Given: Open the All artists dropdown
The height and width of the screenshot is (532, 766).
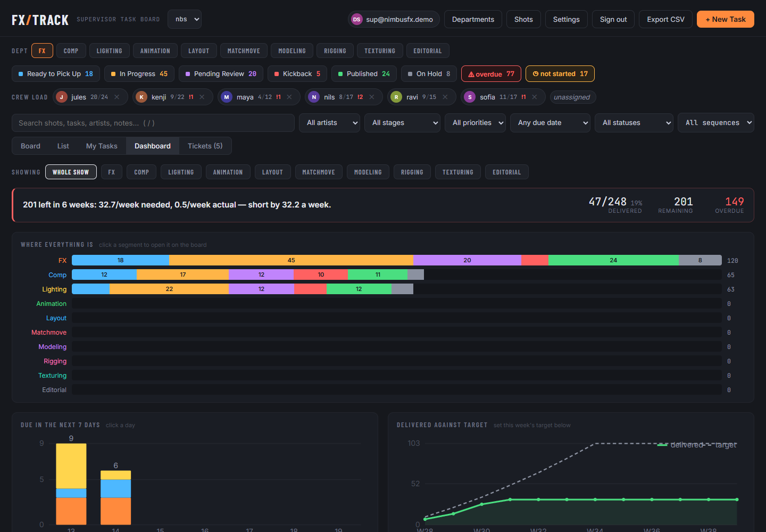Looking at the screenshot, I should (x=330, y=123).
